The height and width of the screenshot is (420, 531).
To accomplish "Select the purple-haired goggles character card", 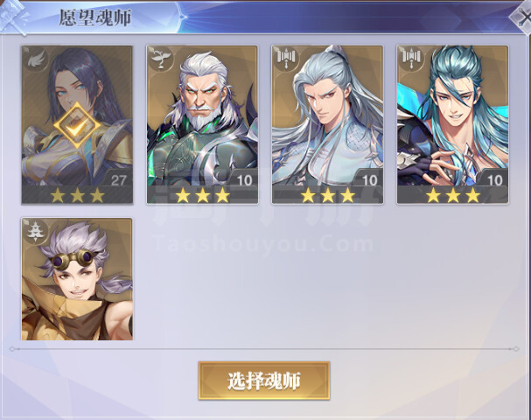I will (x=77, y=279).
